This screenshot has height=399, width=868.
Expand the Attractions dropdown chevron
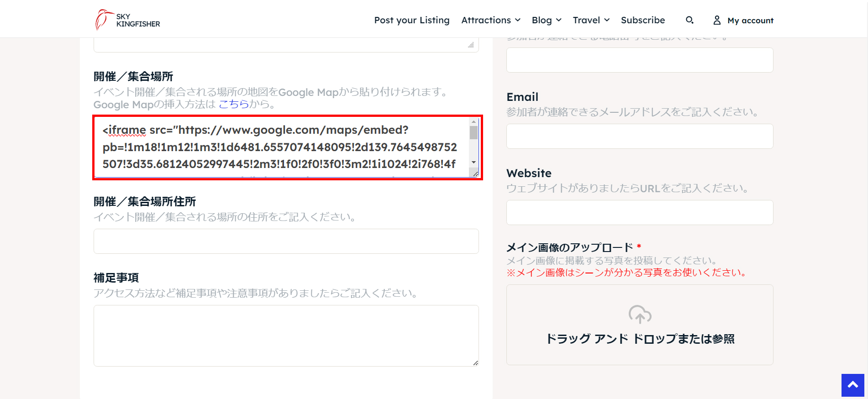point(517,20)
